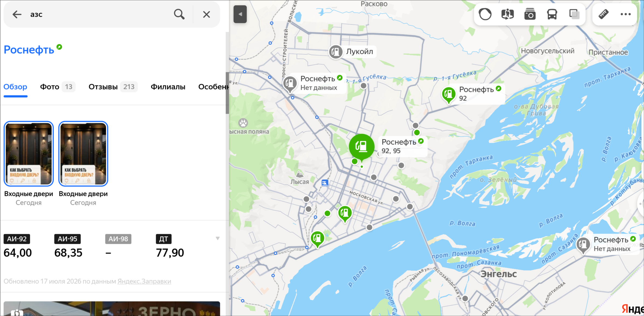Image resolution: width=644 pixels, height=316 pixels.
Task: Switch to the Филиалы tab
Action: tap(168, 87)
